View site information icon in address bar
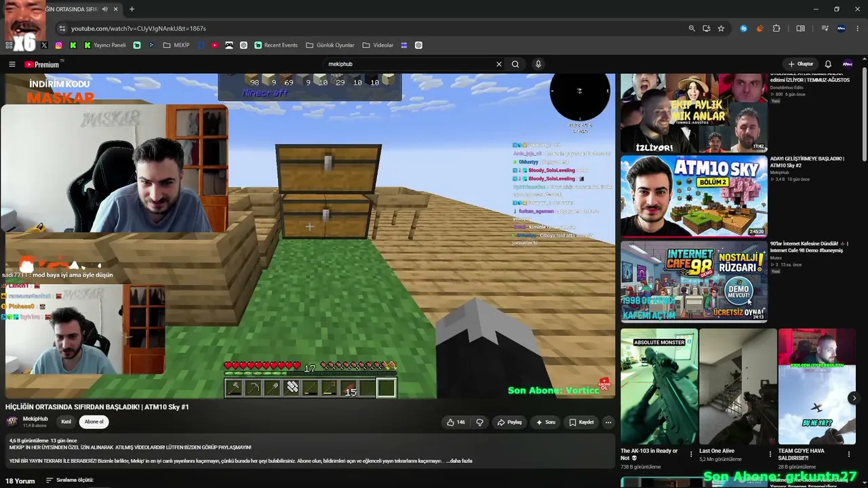This screenshot has height=488, width=868. pyautogui.click(x=62, y=28)
